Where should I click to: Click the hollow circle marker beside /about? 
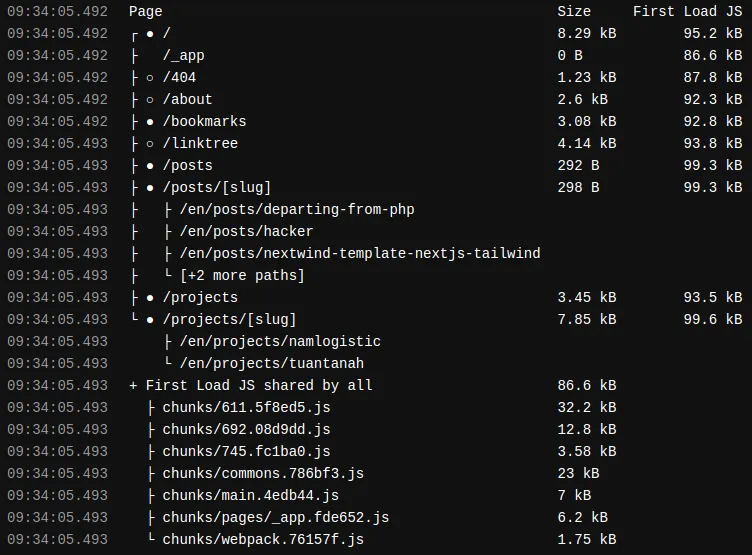click(150, 99)
